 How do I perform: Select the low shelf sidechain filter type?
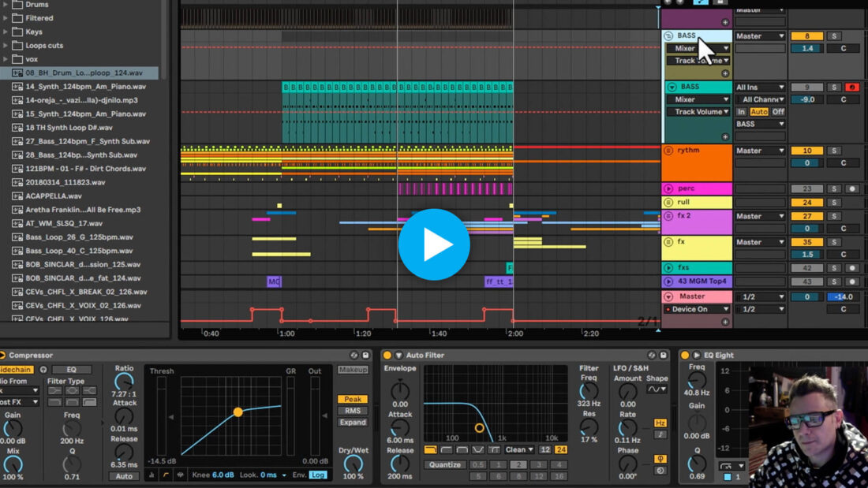[x=54, y=390]
